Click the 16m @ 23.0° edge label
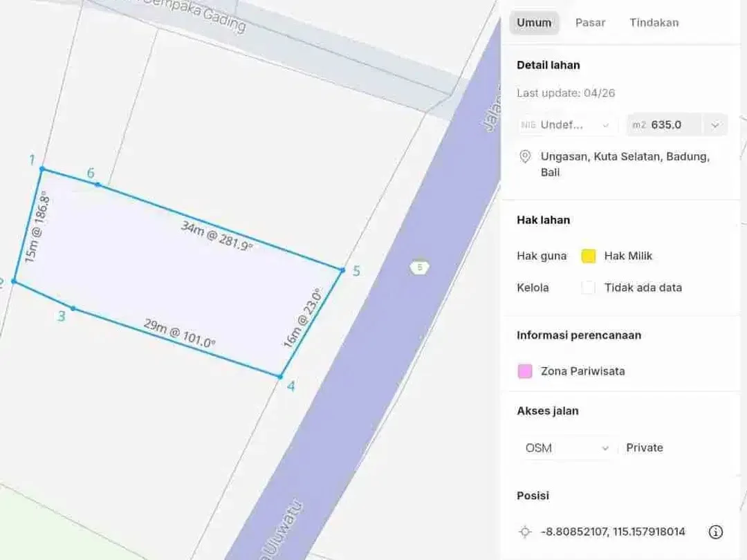 tap(303, 317)
